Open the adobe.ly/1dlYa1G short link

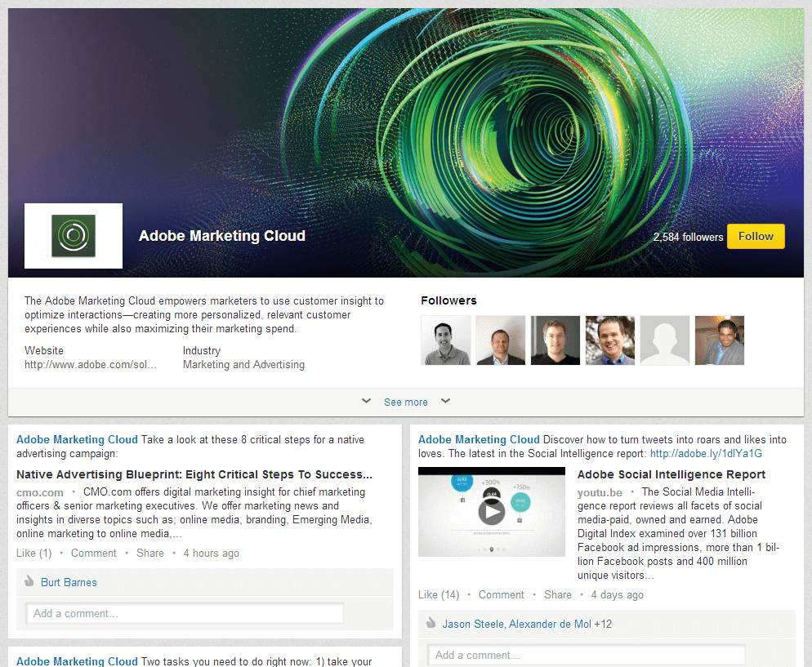click(x=706, y=453)
